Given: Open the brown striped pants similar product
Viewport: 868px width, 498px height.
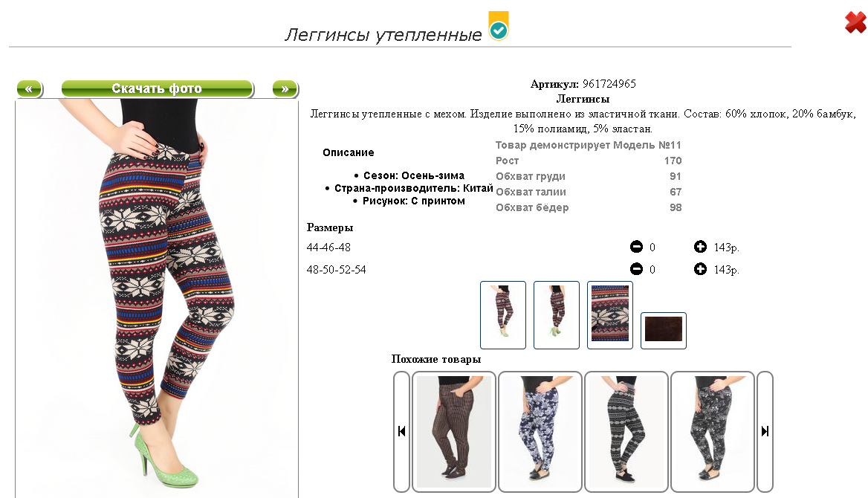Looking at the screenshot, I should (x=454, y=432).
